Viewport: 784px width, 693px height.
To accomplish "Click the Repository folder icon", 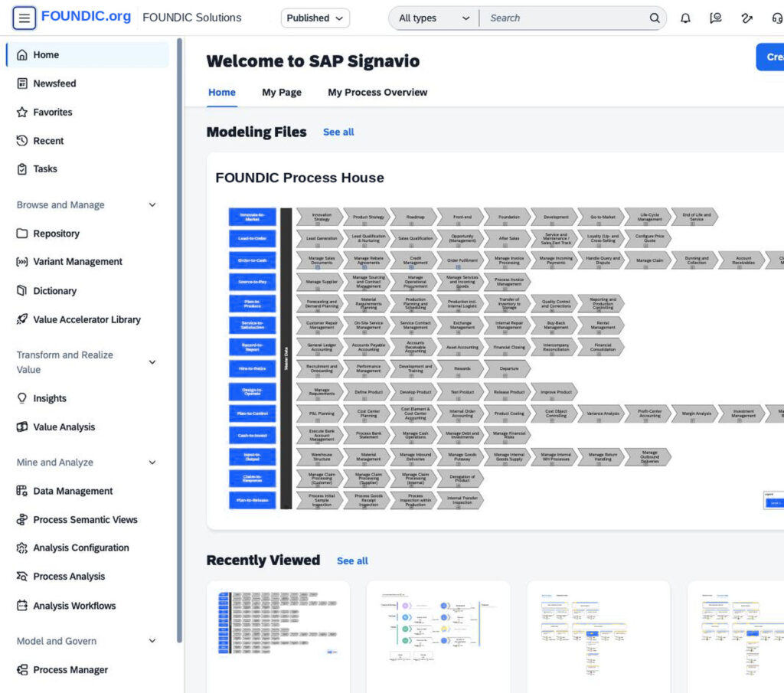I will [x=22, y=234].
